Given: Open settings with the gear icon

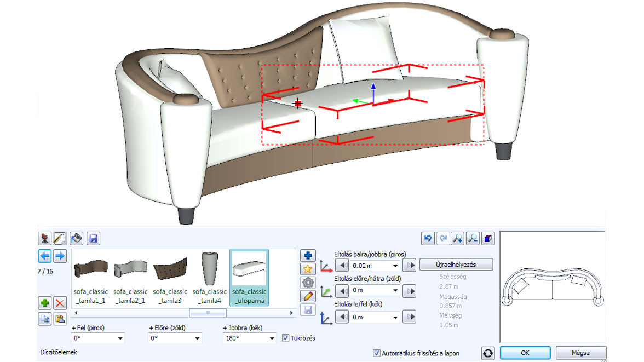Looking at the screenshot, I should (x=308, y=283).
